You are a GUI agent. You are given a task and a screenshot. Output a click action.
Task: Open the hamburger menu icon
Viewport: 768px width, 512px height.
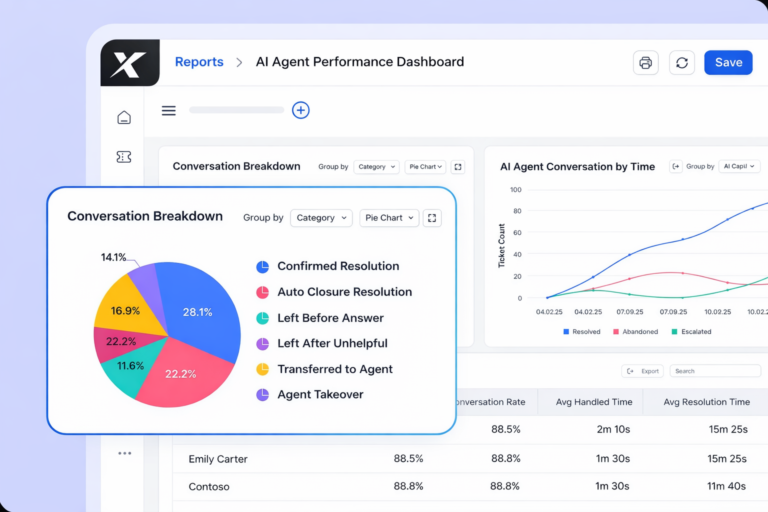tap(169, 111)
